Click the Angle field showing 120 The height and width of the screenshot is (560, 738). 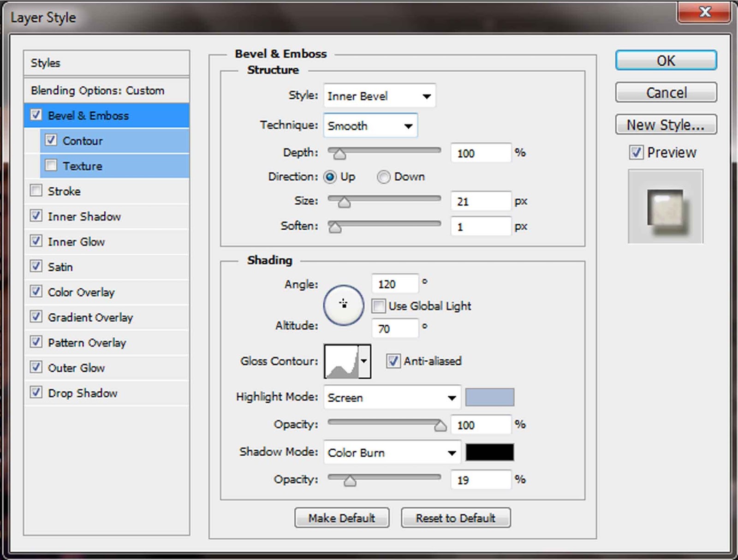pyautogui.click(x=395, y=284)
